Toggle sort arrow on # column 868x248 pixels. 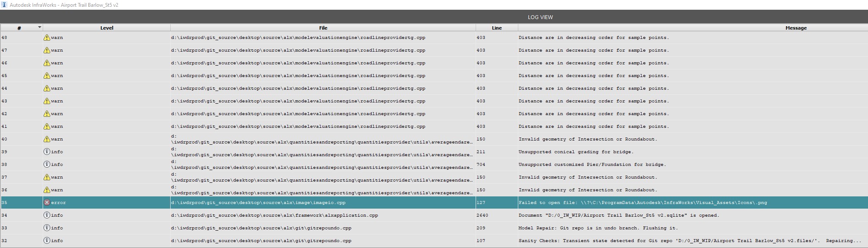click(40, 27)
